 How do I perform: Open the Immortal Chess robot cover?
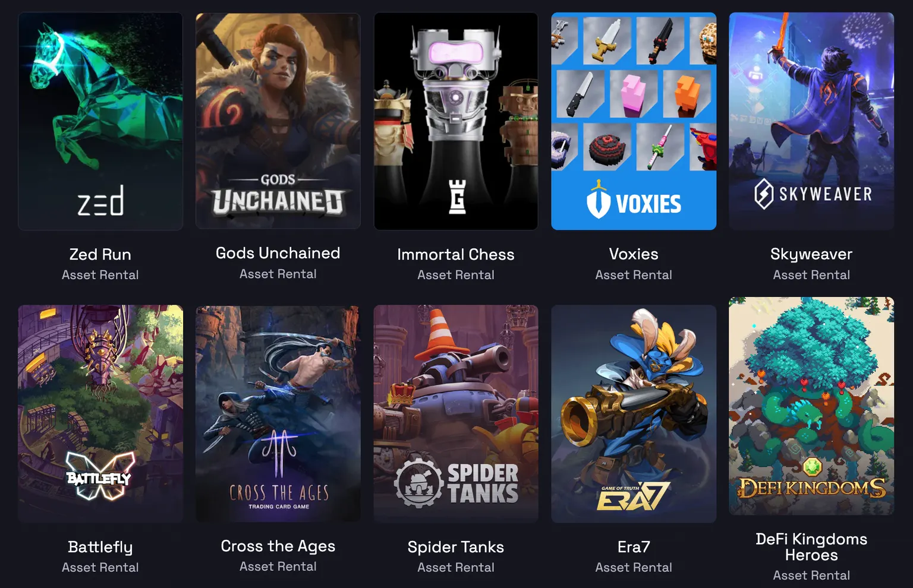pyautogui.click(x=456, y=121)
